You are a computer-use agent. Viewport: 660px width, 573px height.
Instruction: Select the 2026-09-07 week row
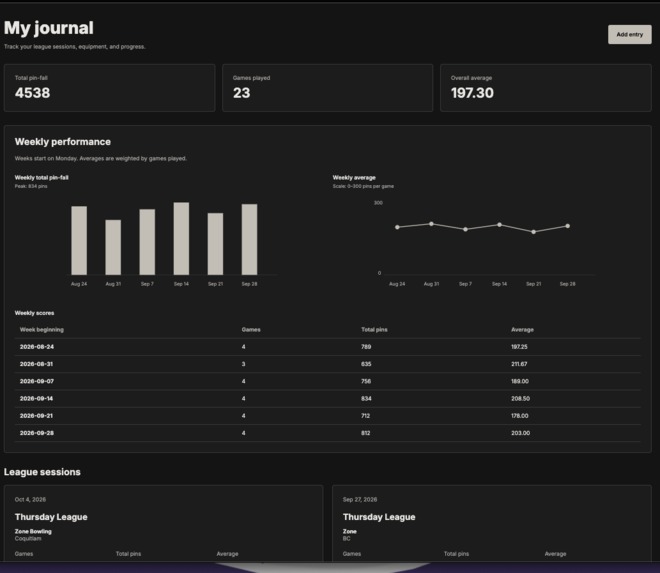click(327, 381)
